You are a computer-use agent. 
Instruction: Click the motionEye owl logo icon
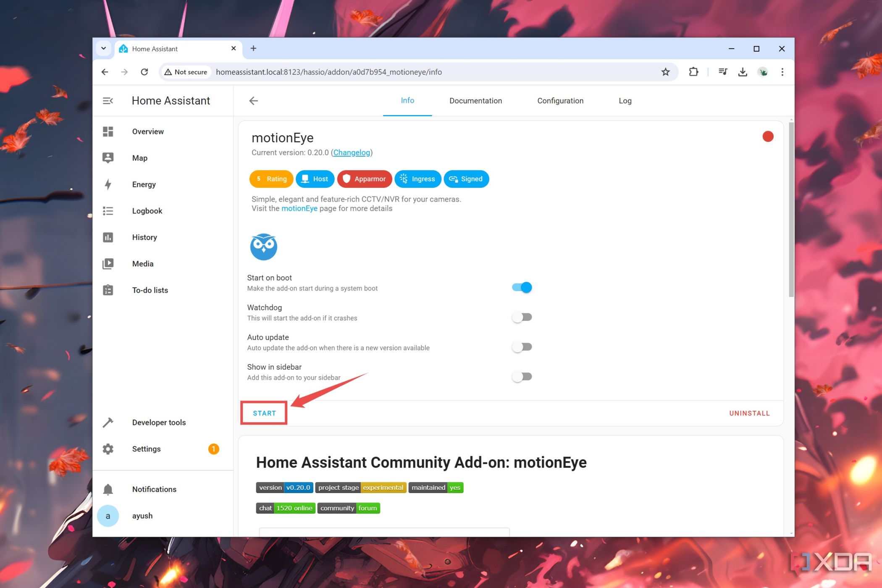[263, 246]
